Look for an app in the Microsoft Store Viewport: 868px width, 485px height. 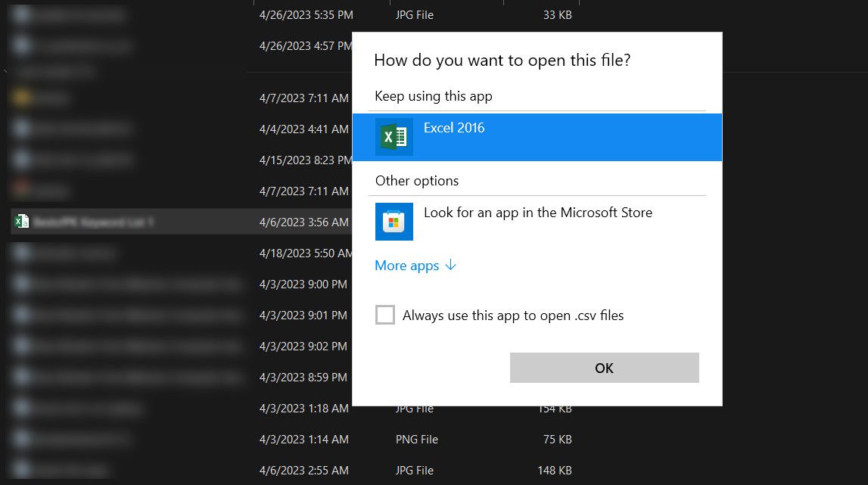click(x=538, y=213)
